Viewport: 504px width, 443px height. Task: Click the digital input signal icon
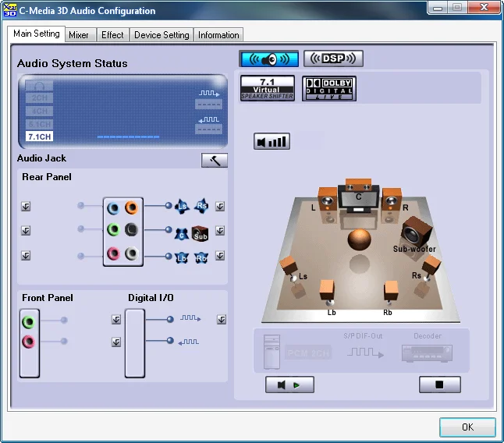coord(189,342)
